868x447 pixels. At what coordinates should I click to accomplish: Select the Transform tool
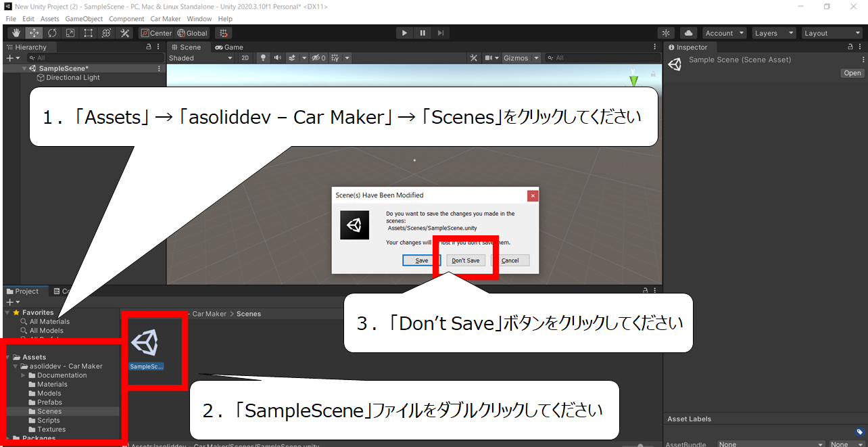point(107,33)
